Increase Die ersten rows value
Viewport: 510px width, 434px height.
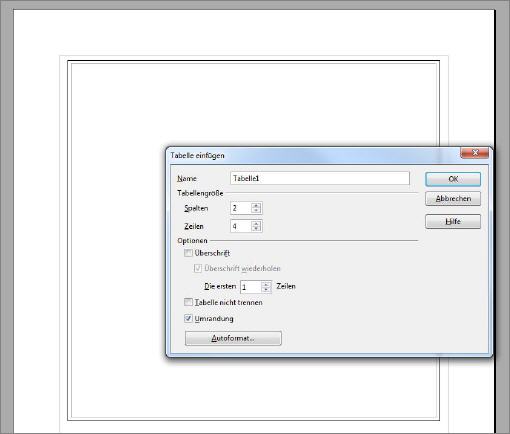pyautogui.click(x=266, y=285)
